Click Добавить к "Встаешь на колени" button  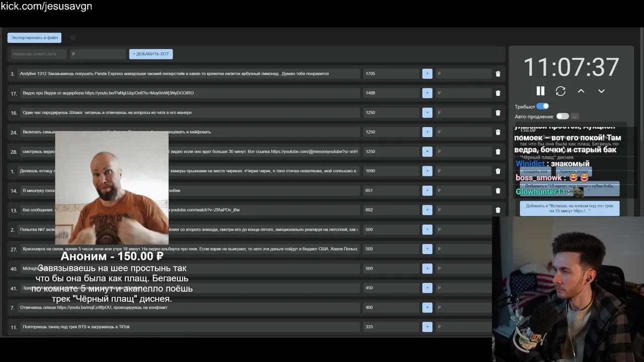point(570,208)
